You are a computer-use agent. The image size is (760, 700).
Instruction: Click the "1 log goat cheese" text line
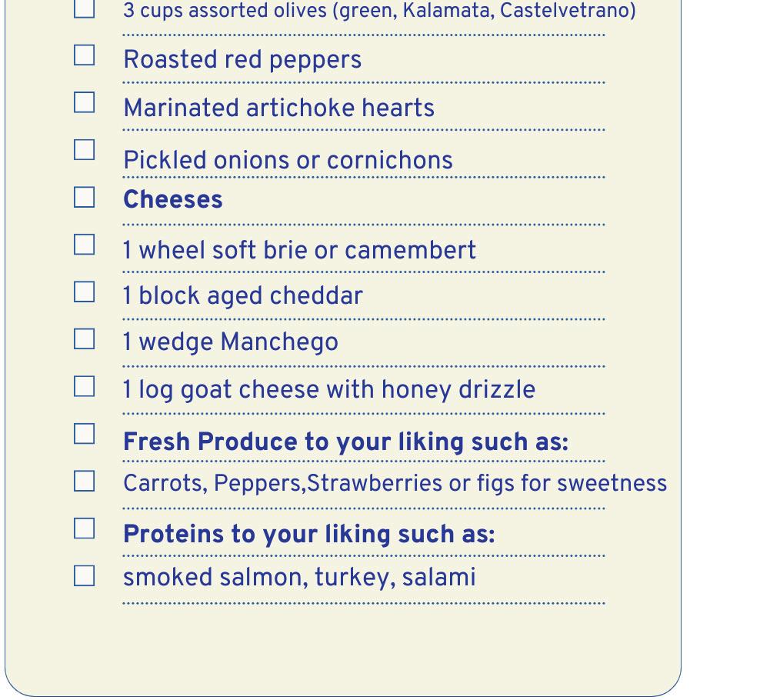tap(328, 390)
